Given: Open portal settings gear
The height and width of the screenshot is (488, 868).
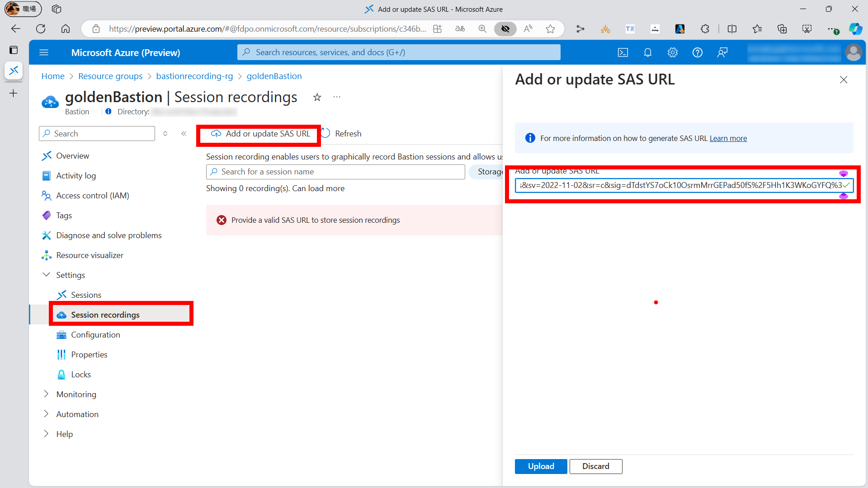Looking at the screenshot, I should [x=673, y=52].
